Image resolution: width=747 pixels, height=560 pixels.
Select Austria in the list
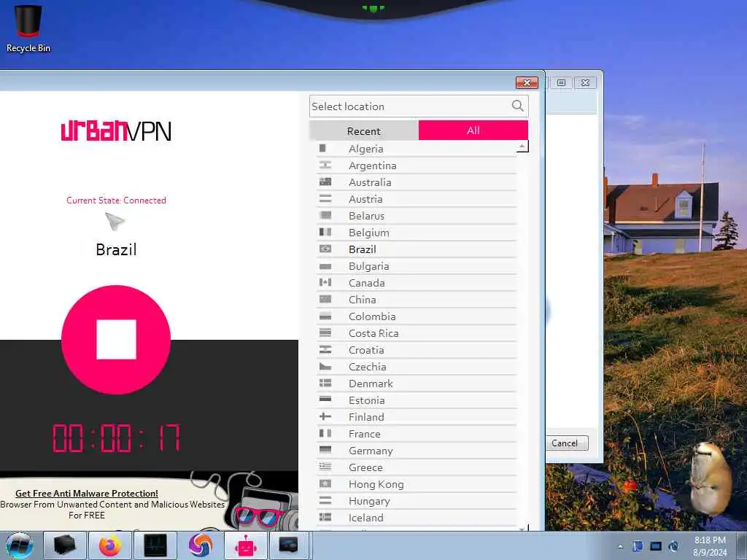[417, 198]
